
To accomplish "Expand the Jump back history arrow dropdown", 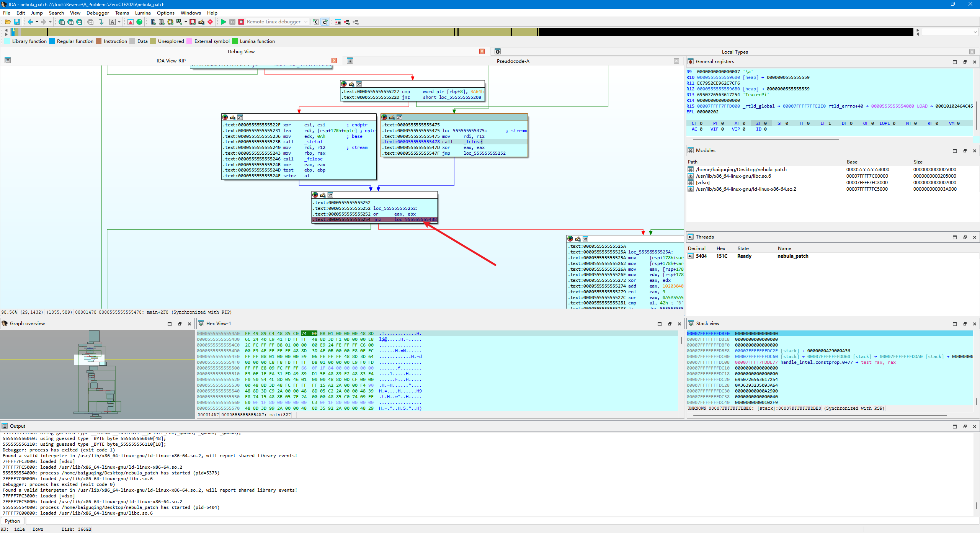I will click(x=37, y=22).
